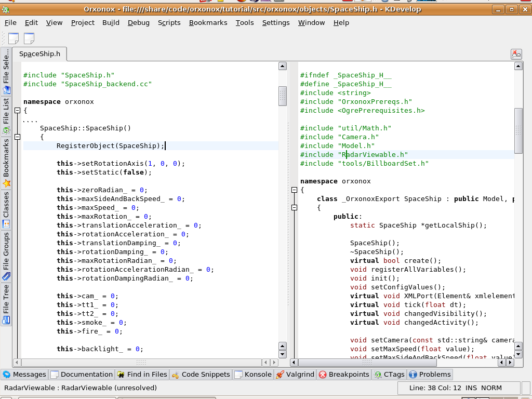Click the 'this->rotationDampingRadian_ = 0;' line
The width and height of the screenshot is (532, 399).
(125, 278)
